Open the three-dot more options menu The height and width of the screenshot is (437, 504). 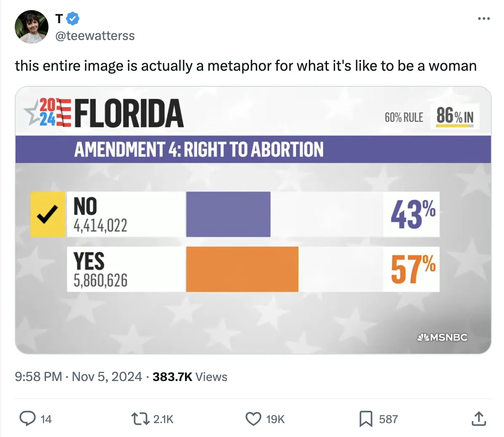[x=484, y=19]
